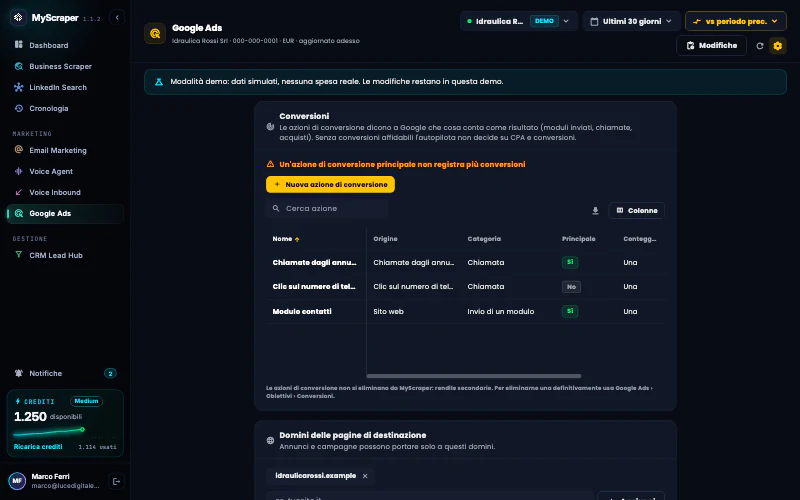The height and width of the screenshot is (500, 800).
Task: Click the Google Ads header logo icon
Action: click(155, 33)
